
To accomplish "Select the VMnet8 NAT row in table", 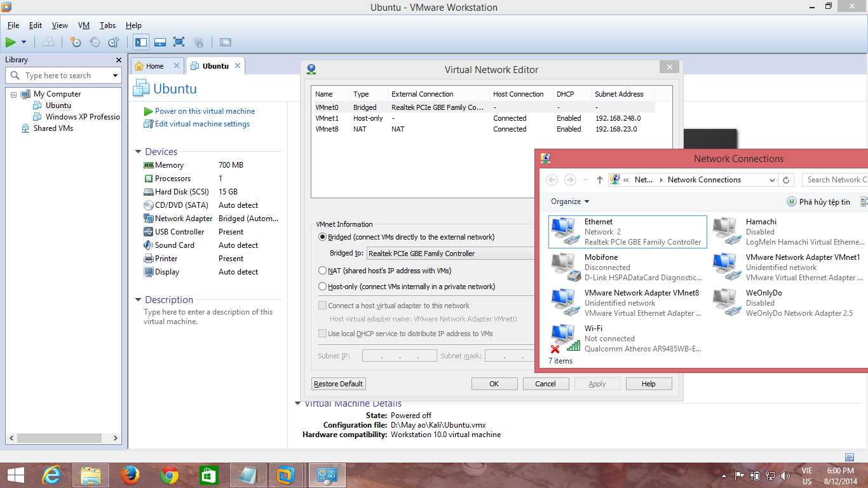I will pos(483,129).
